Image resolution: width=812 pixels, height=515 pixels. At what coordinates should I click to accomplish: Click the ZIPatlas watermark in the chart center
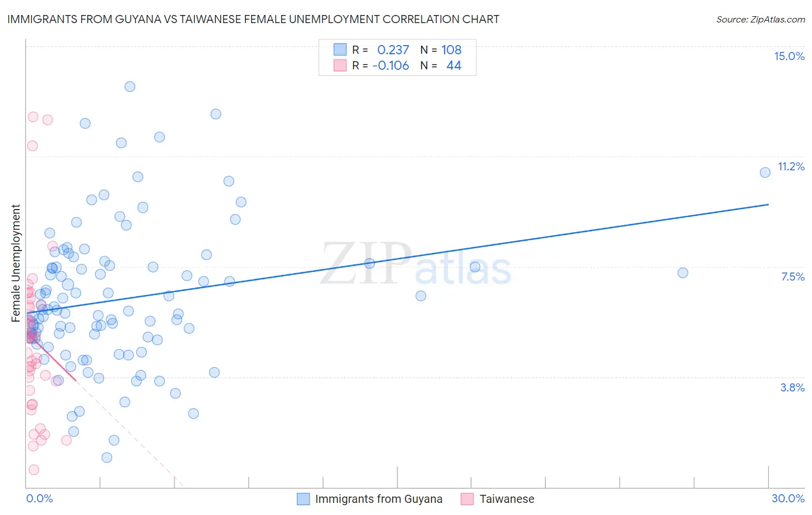[x=416, y=264]
